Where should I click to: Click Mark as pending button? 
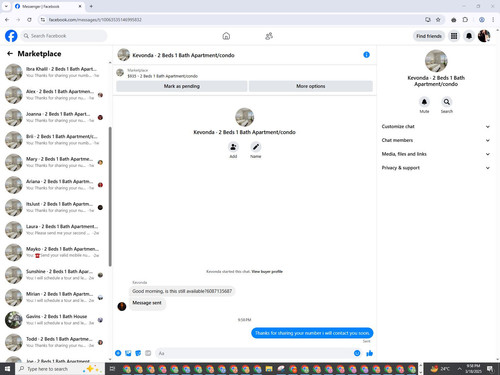point(182,86)
